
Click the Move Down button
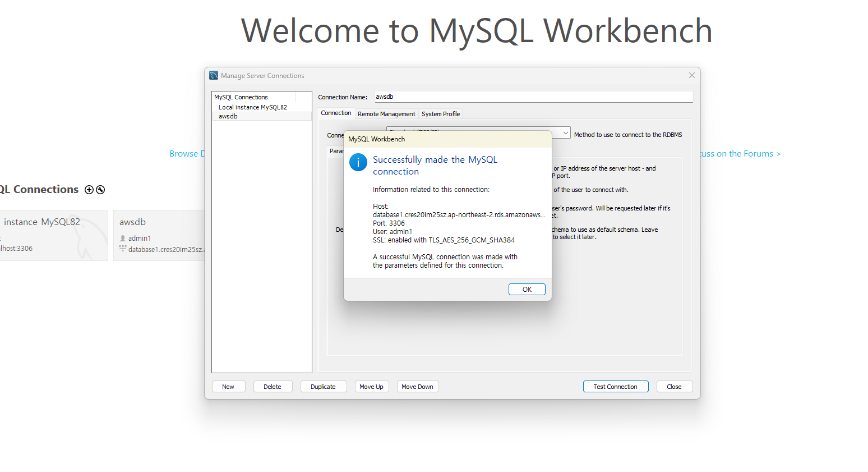pyautogui.click(x=417, y=387)
